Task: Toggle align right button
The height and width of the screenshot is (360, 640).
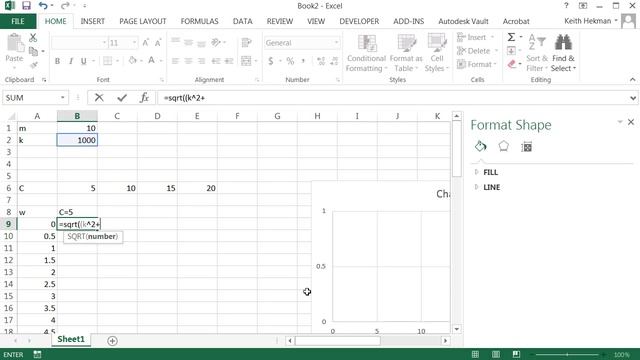Action: click(201, 61)
